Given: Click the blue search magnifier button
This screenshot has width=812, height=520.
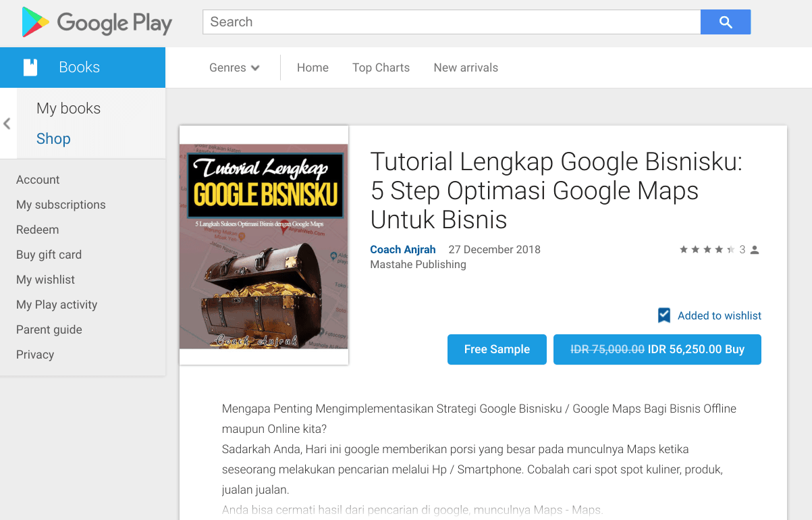Looking at the screenshot, I should [726, 22].
